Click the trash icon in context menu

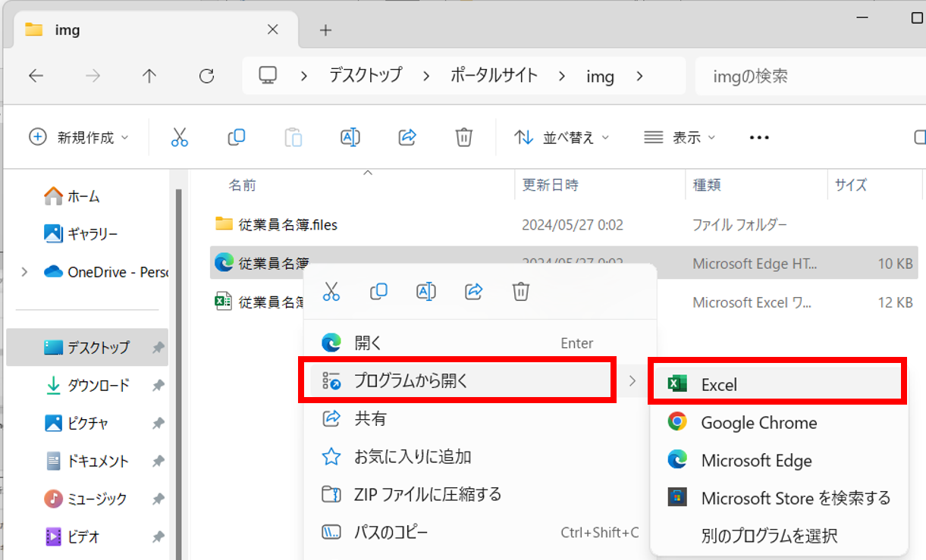pyautogui.click(x=520, y=291)
